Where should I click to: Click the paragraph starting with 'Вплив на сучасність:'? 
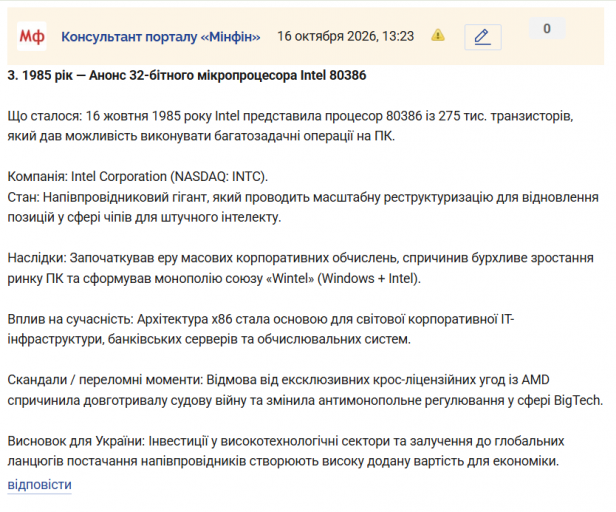(261, 329)
